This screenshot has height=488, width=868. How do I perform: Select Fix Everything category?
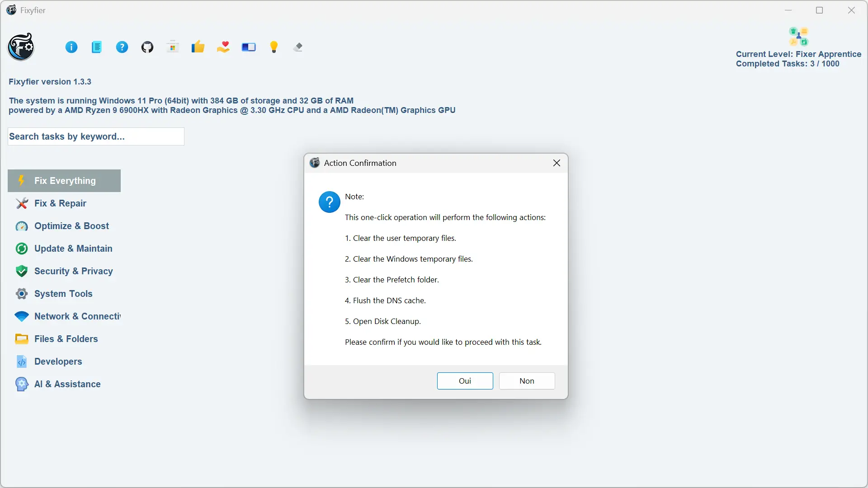[64, 181]
